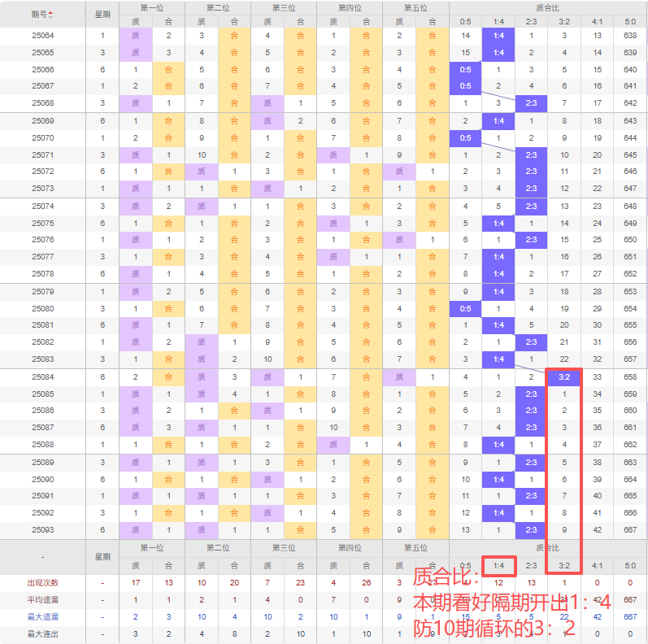The height and width of the screenshot is (644, 648).
Task: Click the 5:0 column header at top
Action: pos(630,21)
